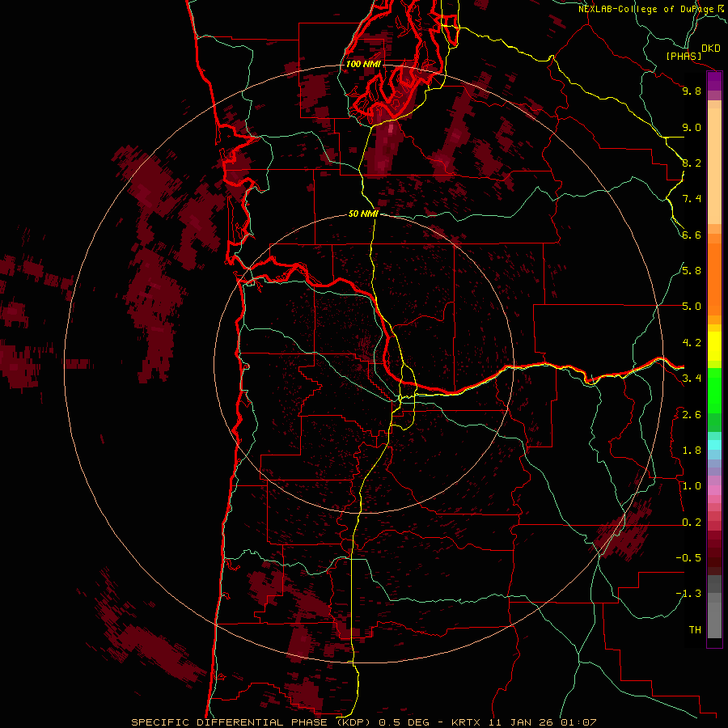Click the 11 JAN 26 date in caption
The height and width of the screenshot is (728, 728).
coord(522,722)
